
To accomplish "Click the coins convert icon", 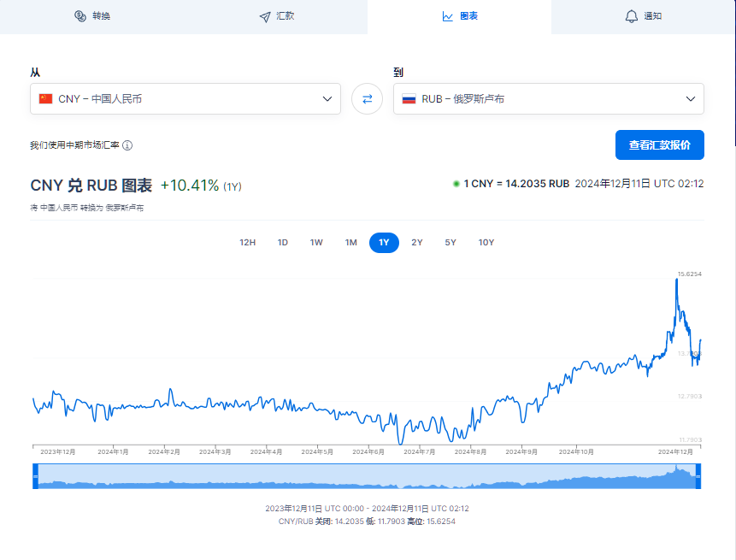I will pos(80,16).
